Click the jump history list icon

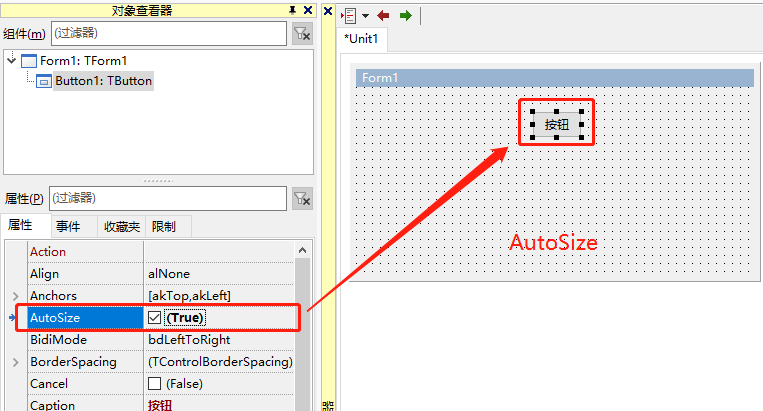(x=349, y=16)
